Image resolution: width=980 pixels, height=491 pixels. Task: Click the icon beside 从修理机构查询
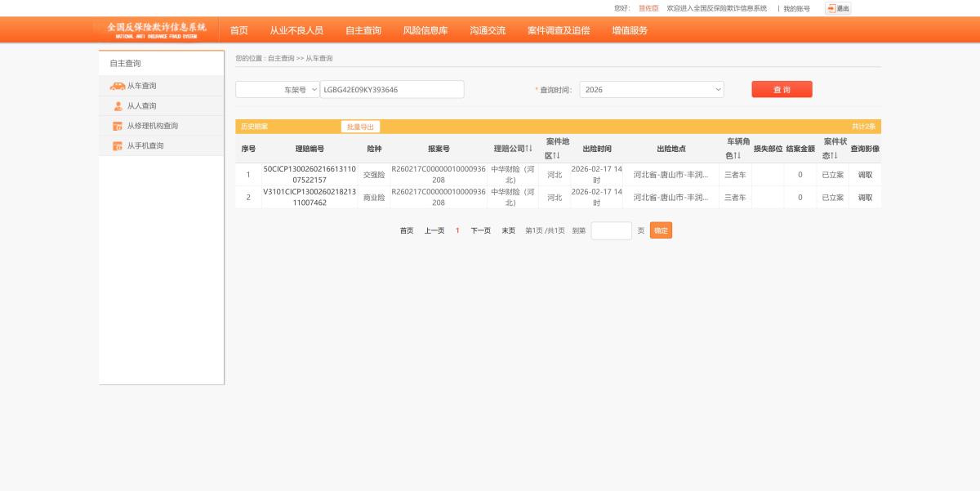[118, 126]
